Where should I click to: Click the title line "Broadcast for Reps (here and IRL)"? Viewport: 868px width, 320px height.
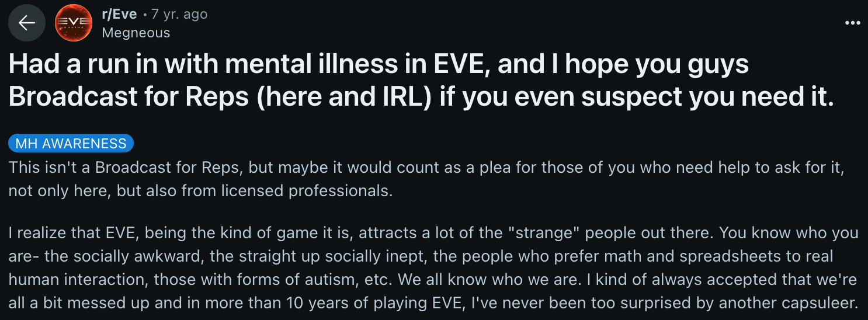[220, 98]
